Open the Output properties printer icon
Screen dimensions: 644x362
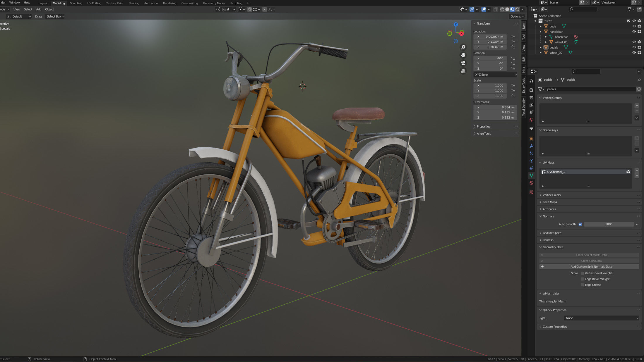click(531, 97)
